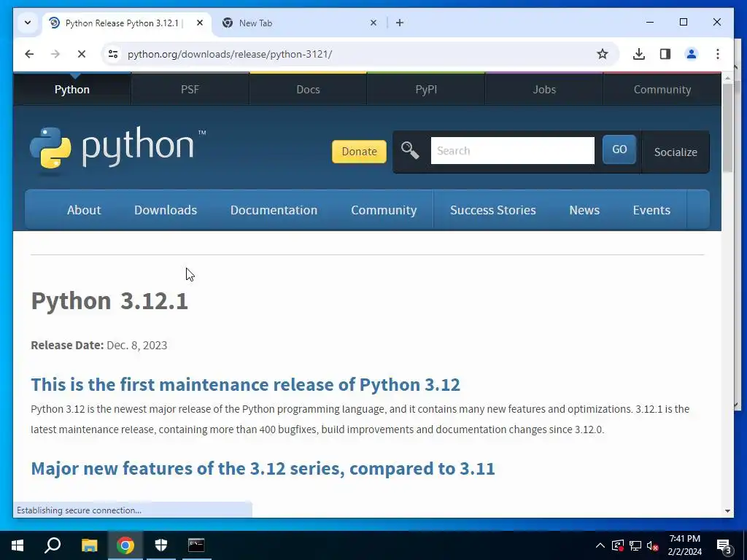747x560 pixels.
Task: Click the Python 3.12.1 heading
Action: coord(109,301)
